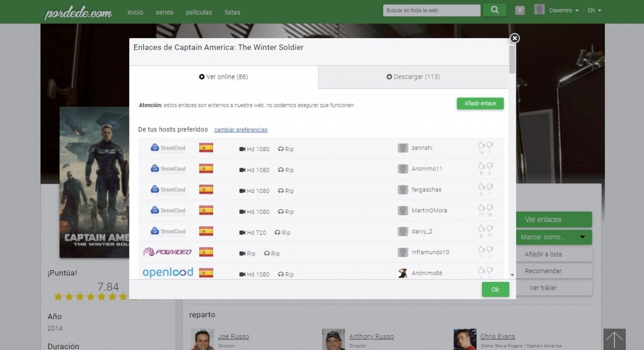This screenshot has width=644, height=350.
Task: Open the EN language dropdown
Action: point(594,11)
